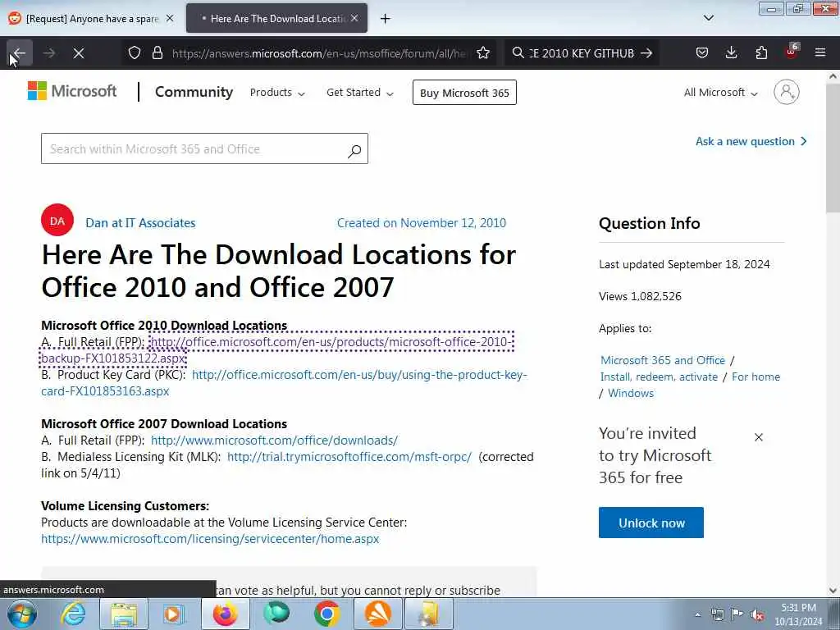Submit search with the arrow next to KEY GITHUB

646,53
